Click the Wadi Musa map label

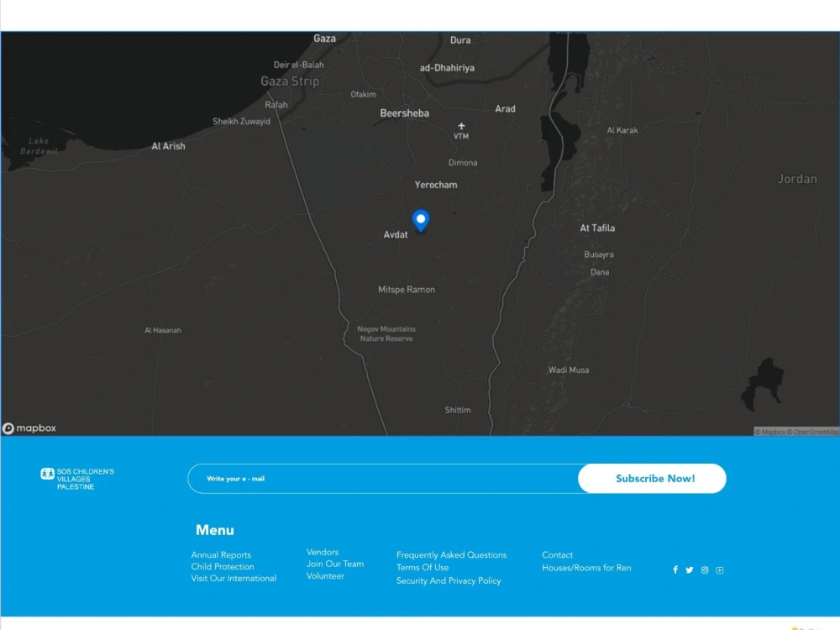coord(569,370)
